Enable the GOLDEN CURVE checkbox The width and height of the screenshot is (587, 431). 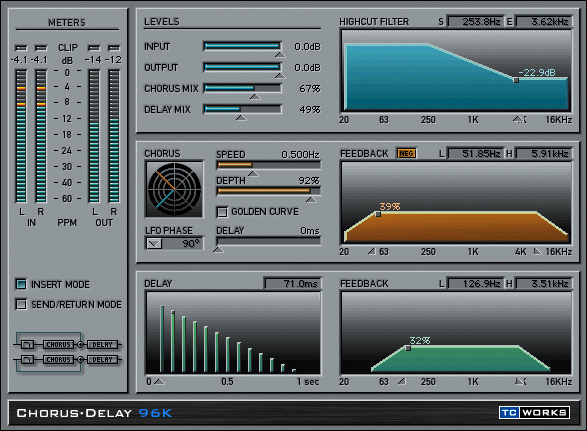click(x=222, y=212)
